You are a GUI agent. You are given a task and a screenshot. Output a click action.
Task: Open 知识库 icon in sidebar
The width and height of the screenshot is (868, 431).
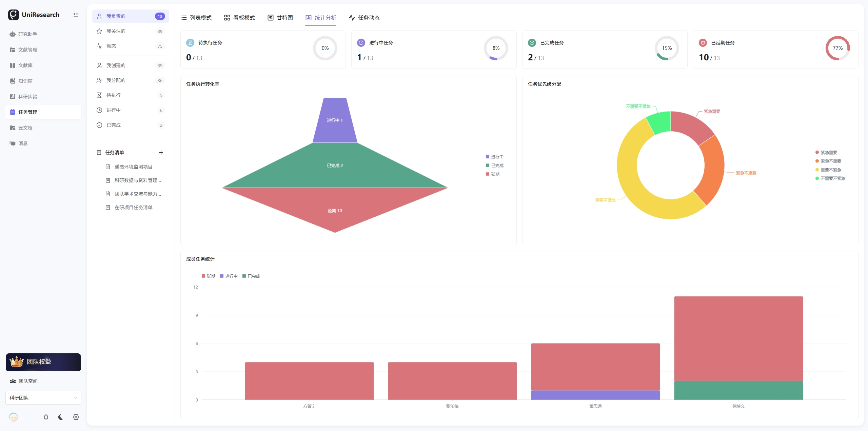[13, 81]
